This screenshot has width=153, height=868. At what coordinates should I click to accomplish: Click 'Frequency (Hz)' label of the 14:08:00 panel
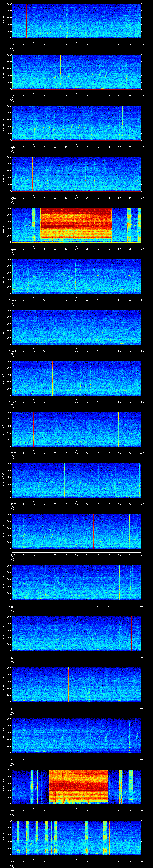[3, 378]
